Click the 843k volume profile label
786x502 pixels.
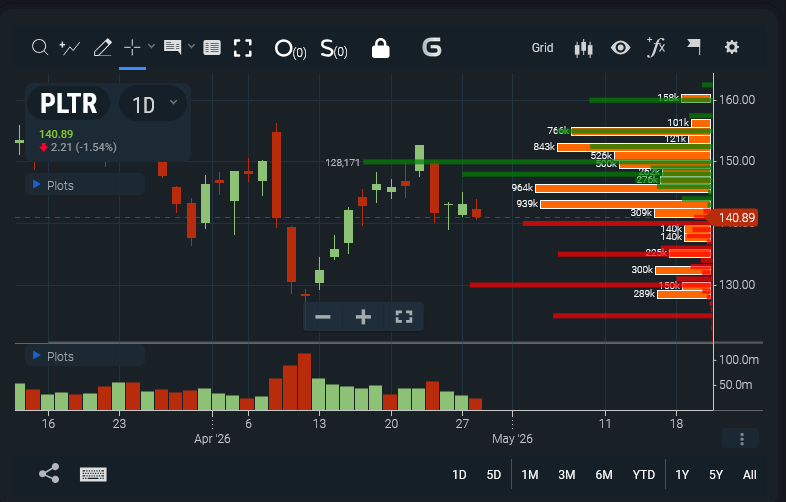[544, 146]
